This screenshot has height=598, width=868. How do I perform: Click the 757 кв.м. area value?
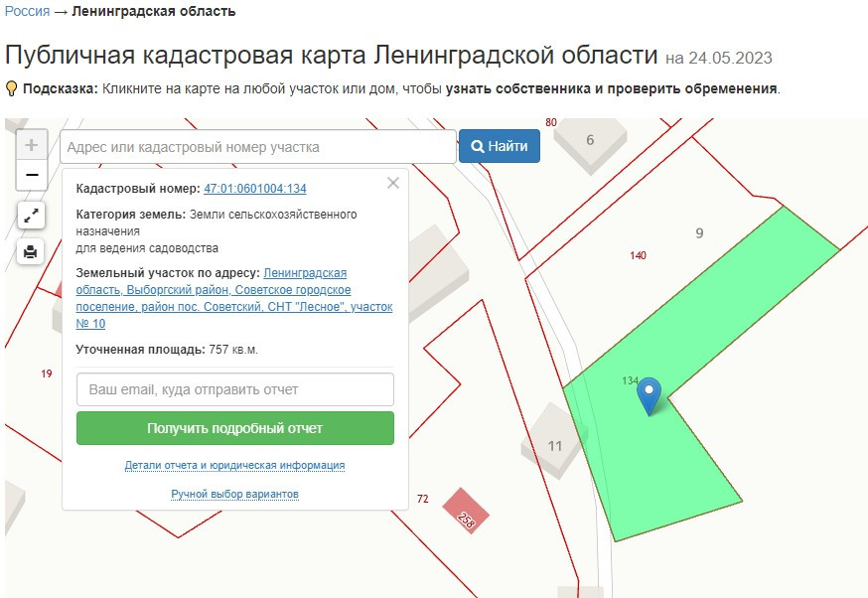(233, 350)
